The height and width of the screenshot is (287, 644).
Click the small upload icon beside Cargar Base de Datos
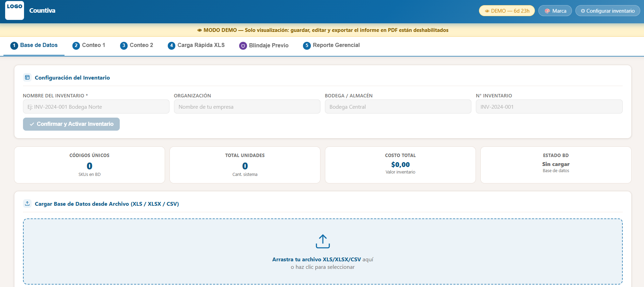(x=27, y=204)
